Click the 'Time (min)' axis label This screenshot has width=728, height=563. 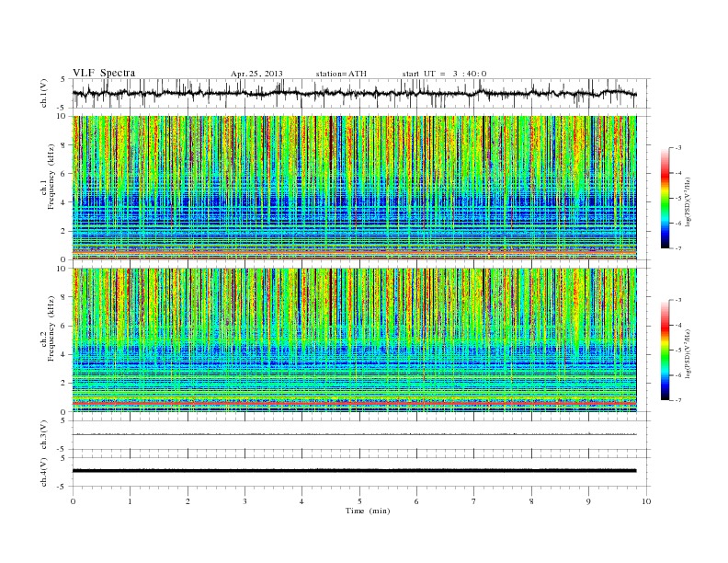point(368,511)
